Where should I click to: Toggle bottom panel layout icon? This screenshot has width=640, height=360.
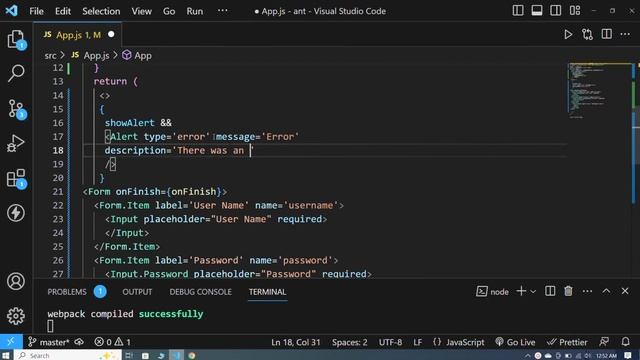click(537, 11)
